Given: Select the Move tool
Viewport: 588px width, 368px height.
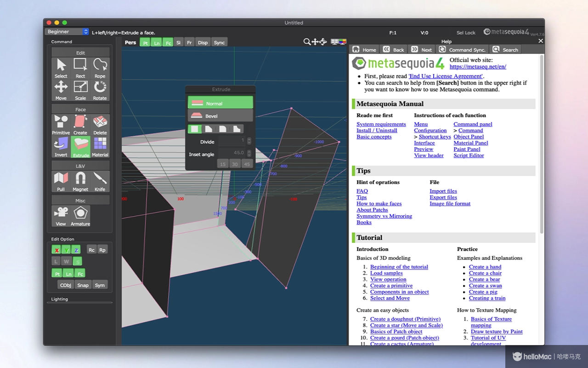Looking at the screenshot, I should [x=61, y=91].
